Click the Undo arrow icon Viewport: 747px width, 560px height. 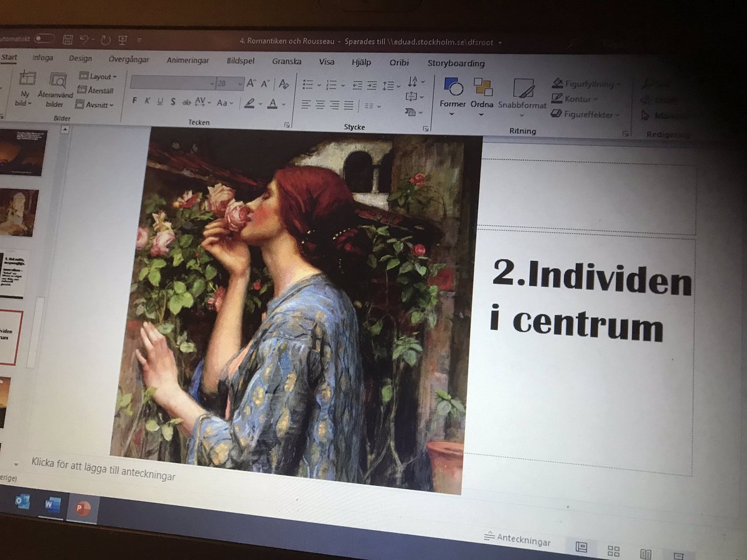(83, 39)
